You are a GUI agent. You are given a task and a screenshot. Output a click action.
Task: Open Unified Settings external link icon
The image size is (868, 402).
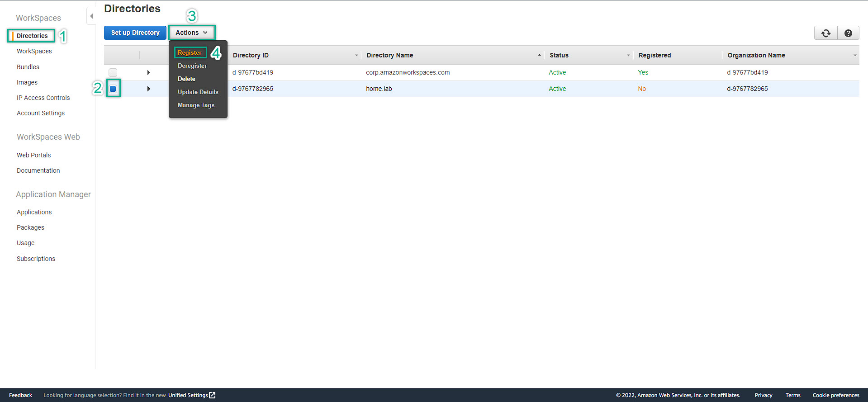[212, 395]
